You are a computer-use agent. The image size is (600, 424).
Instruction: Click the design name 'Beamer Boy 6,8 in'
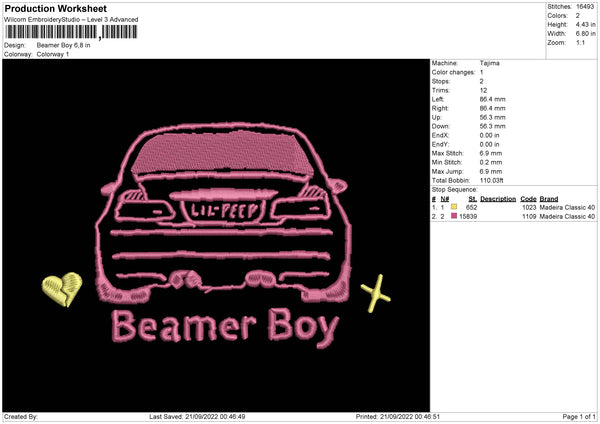64,45
